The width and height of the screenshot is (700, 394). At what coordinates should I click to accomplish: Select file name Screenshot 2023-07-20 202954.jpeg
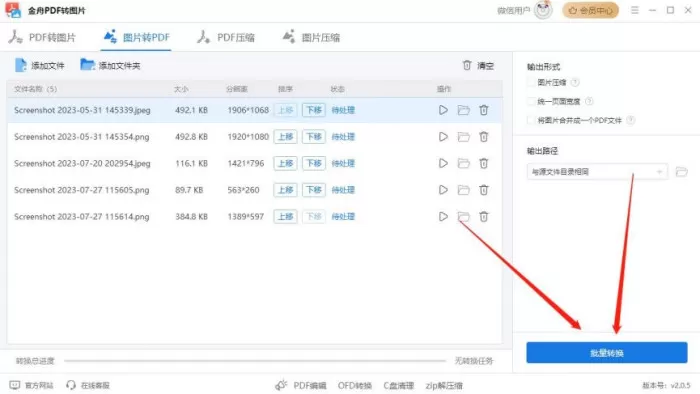pyautogui.click(x=82, y=164)
